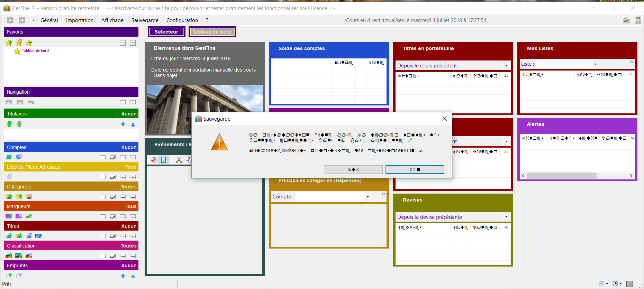Viewport: 644px width, 289px height.
Task: Expand the Favoris panel with plus button
Action: tap(133, 43)
